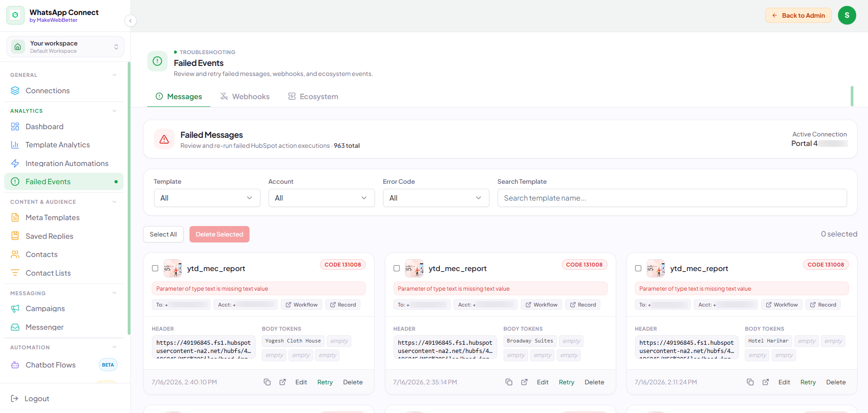Collapse the CONTENT & AUDIENCE section
The image size is (868, 413).
point(115,202)
